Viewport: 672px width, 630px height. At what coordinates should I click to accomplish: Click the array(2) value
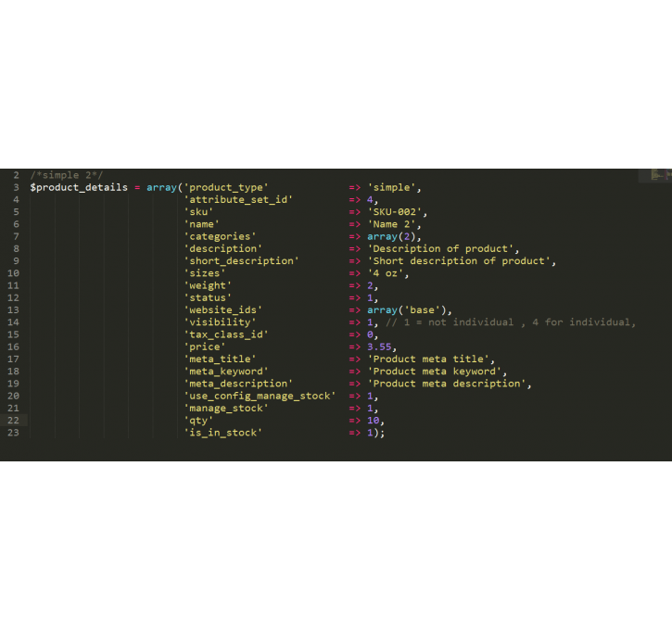click(x=391, y=236)
